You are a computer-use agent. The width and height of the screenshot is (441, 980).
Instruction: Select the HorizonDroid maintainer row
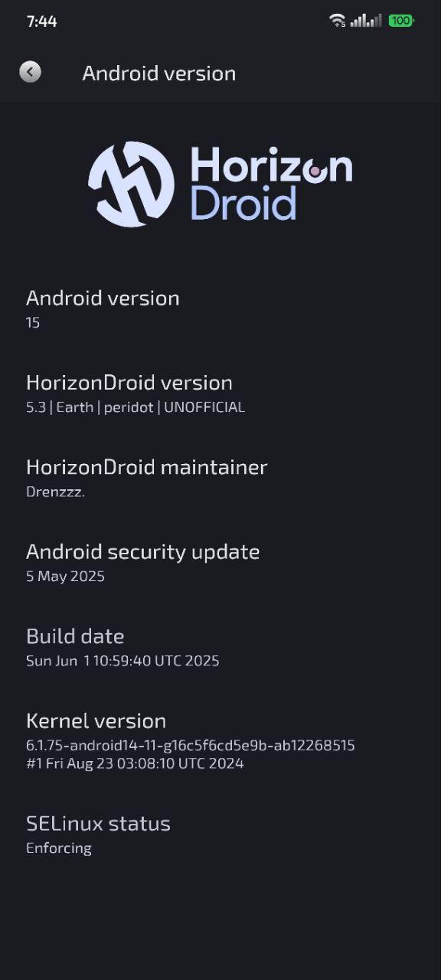tap(220, 479)
